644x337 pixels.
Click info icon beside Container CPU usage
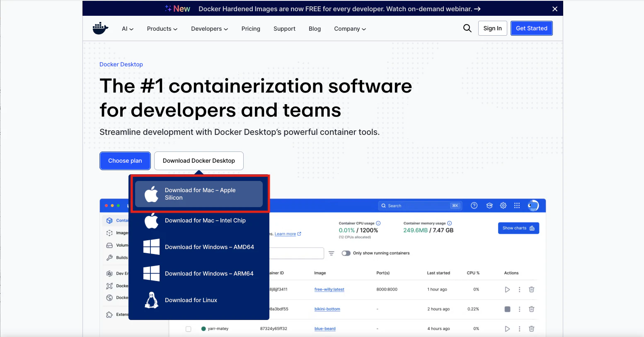pos(378,223)
